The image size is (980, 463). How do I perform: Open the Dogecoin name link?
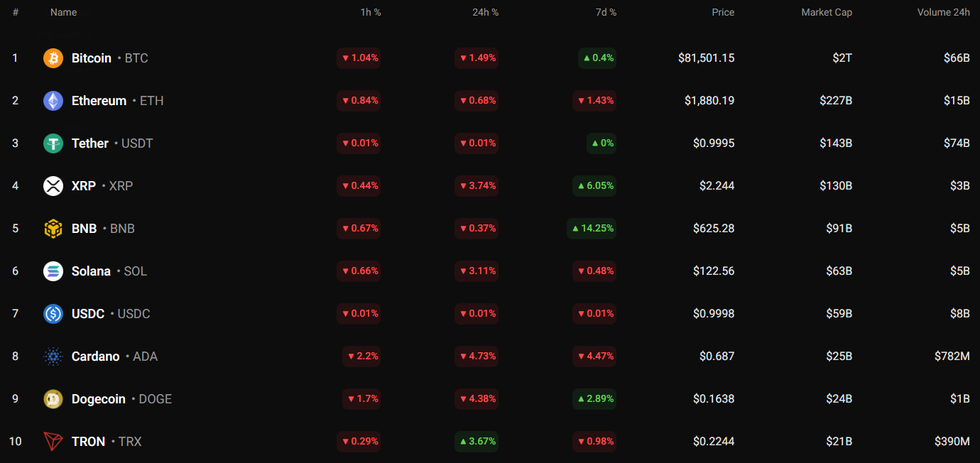click(99, 399)
